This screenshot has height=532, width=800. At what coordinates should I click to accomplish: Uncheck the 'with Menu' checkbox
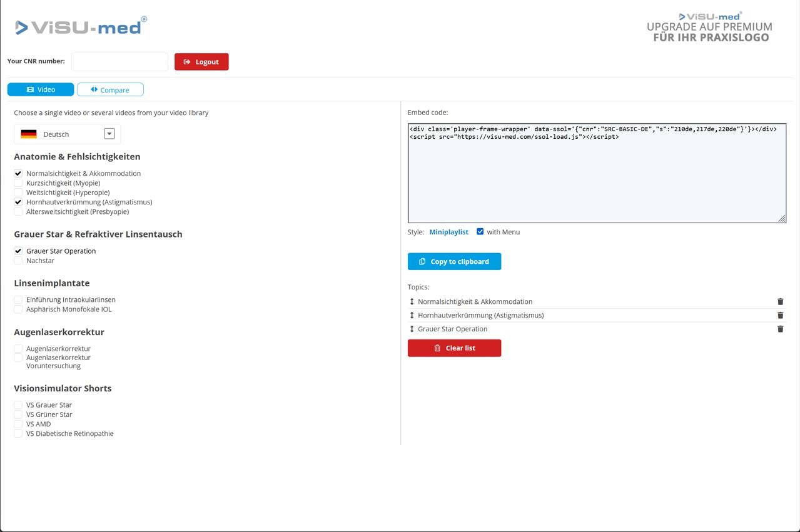pos(480,232)
